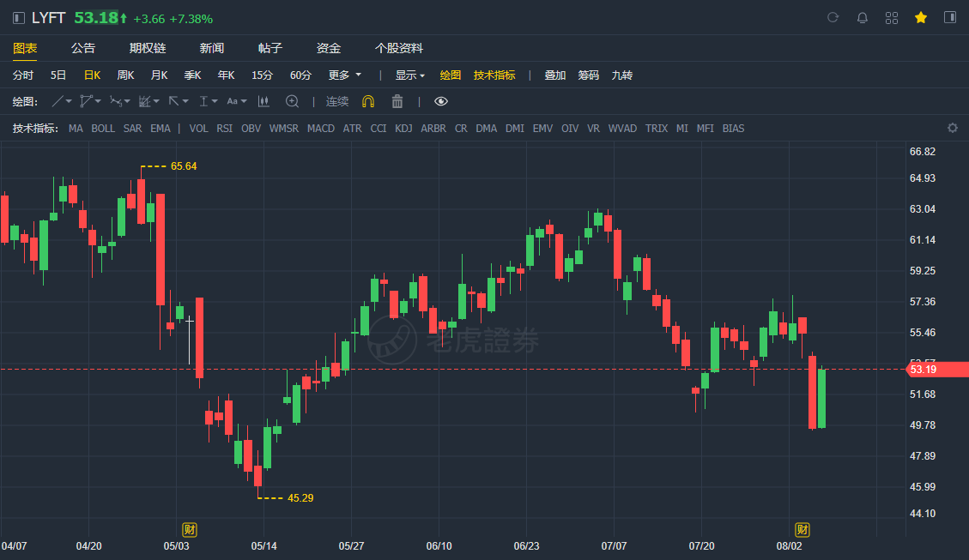
Task: Enable the SAR indicator
Action: pyautogui.click(x=132, y=129)
